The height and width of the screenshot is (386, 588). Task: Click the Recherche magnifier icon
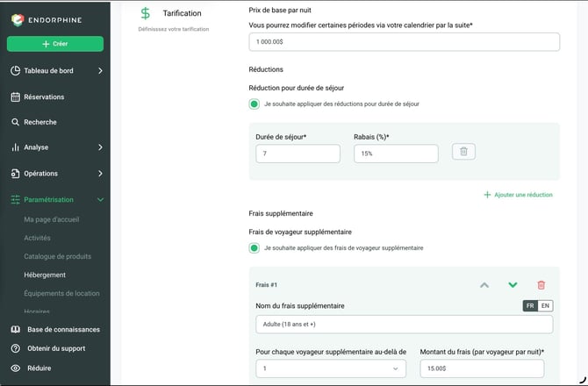16,122
